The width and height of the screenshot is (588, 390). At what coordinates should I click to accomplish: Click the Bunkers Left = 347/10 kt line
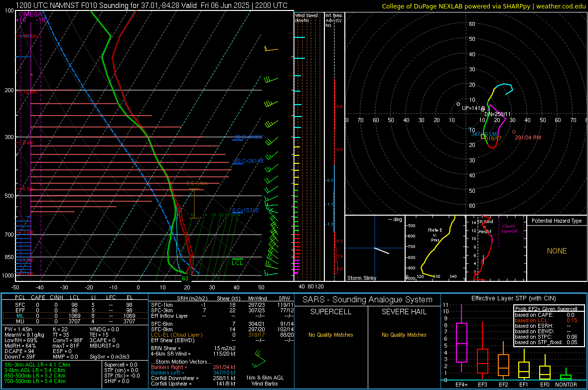[193, 373]
